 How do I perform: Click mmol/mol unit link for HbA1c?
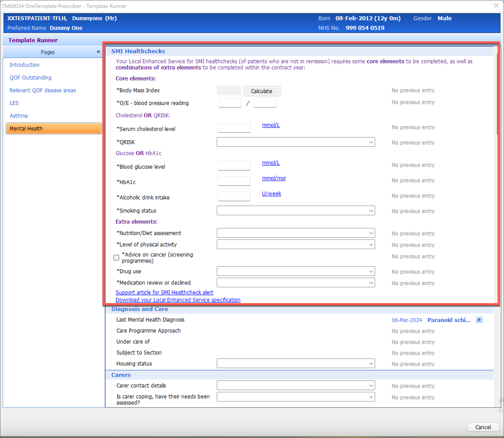click(274, 178)
